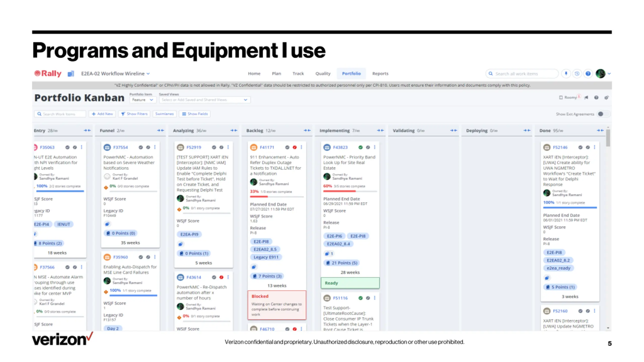644x362 pixels.
Task: Open recent activity clock icon
Action: (577, 73)
